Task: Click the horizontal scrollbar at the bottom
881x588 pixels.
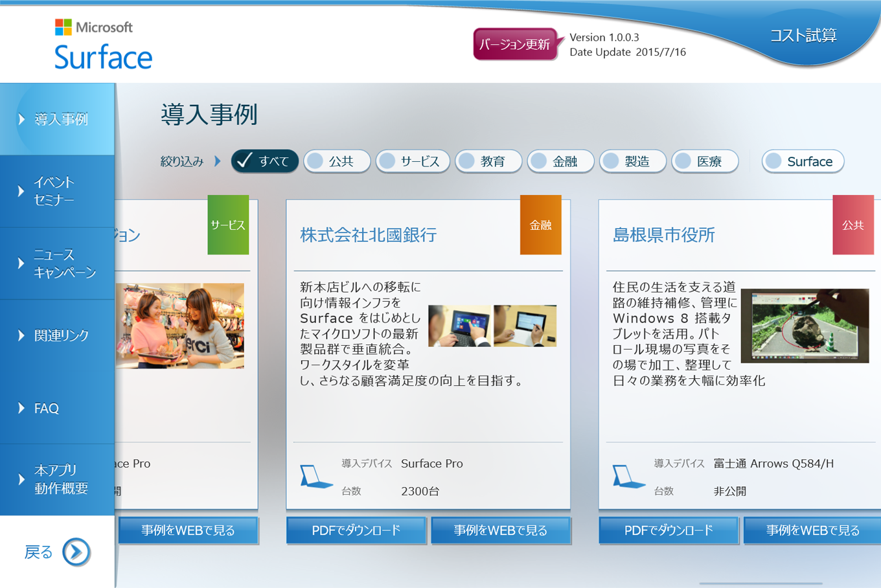Action: click(761, 583)
